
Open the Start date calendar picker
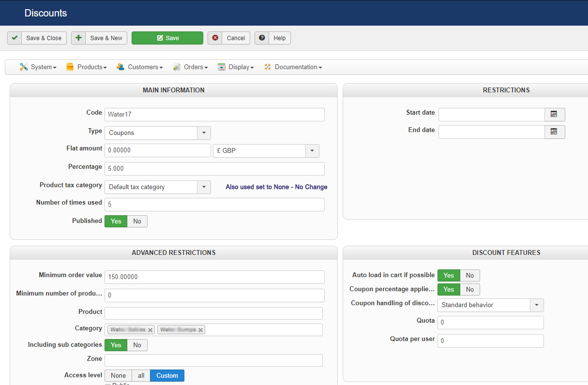(555, 115)
